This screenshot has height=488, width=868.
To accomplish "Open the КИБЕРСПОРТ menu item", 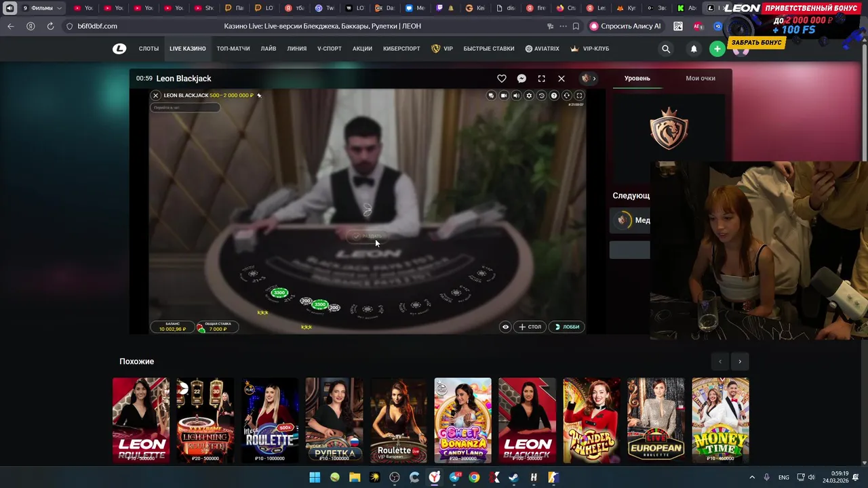I will 401,49.
